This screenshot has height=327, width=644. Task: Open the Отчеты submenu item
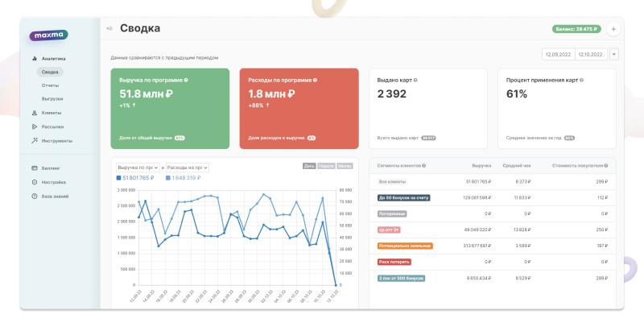click(50, 85)
